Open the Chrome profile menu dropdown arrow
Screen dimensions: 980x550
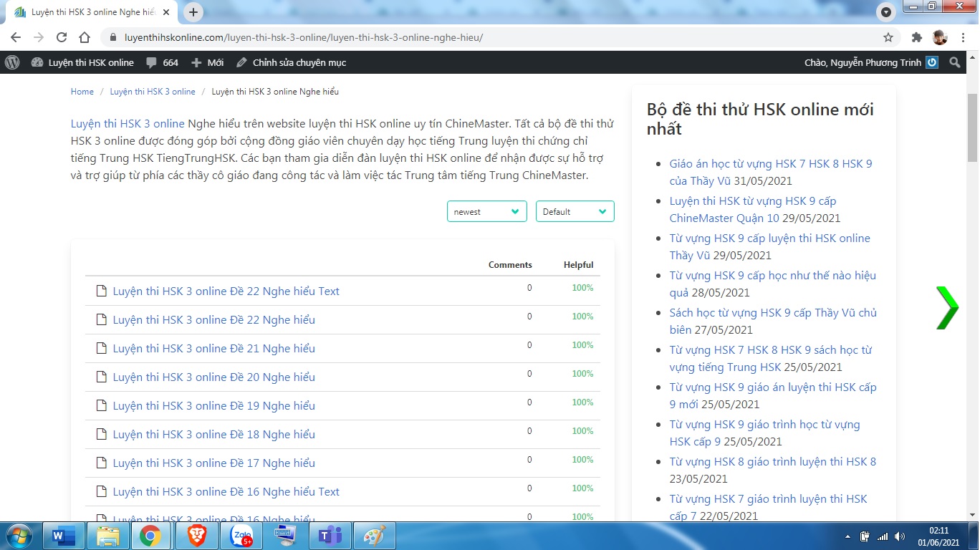click(886, 12)
